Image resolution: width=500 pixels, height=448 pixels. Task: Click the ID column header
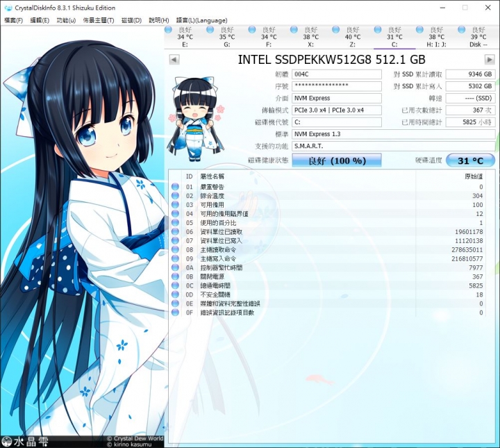190,176
